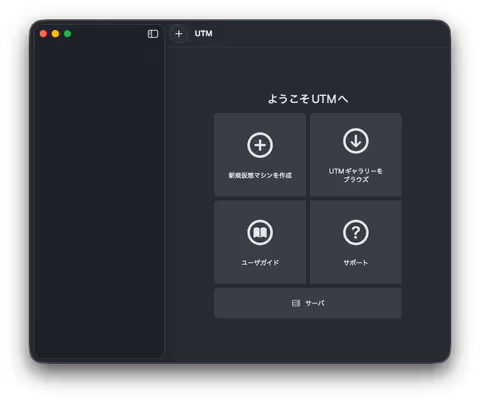This screenshot has height=402, width=480.
Task: Click the サーバ button
Action: 308,303
